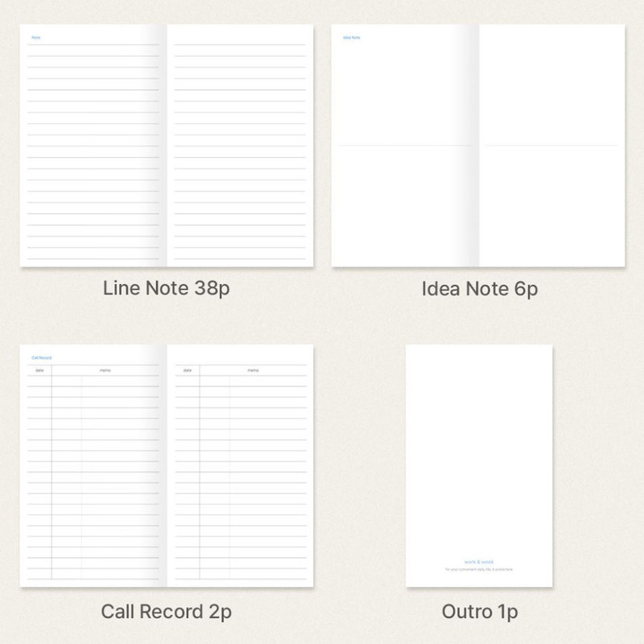Click the Idea Note 6p caption
Screen dimensions: 644x644
click(x=481, y=289)
